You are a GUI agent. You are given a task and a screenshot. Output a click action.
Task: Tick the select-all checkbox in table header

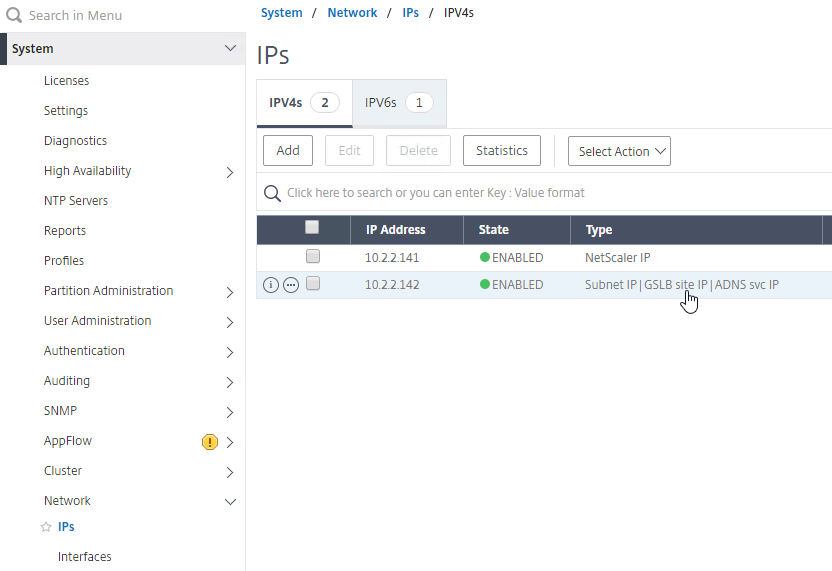click(x=312, y=227)
